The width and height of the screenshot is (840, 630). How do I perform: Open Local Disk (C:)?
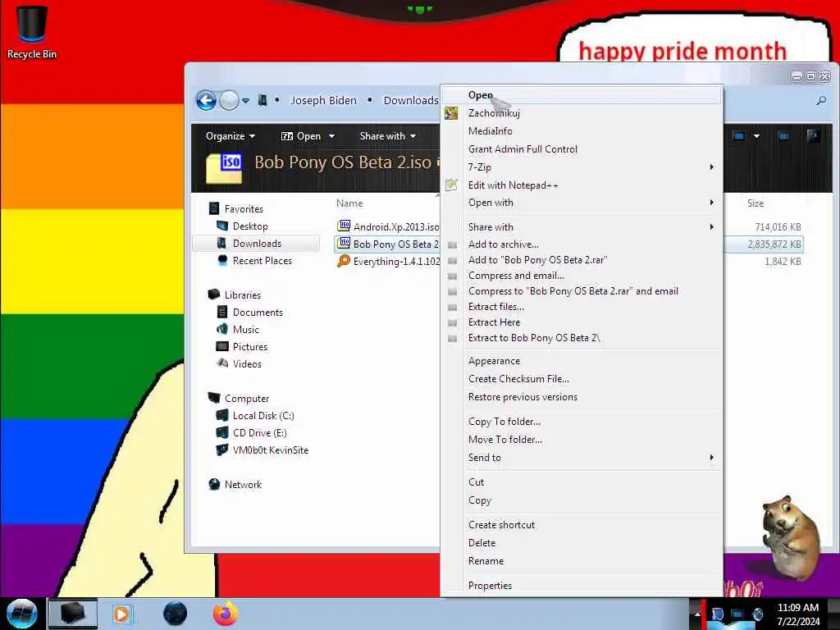[x=263, y=416]
